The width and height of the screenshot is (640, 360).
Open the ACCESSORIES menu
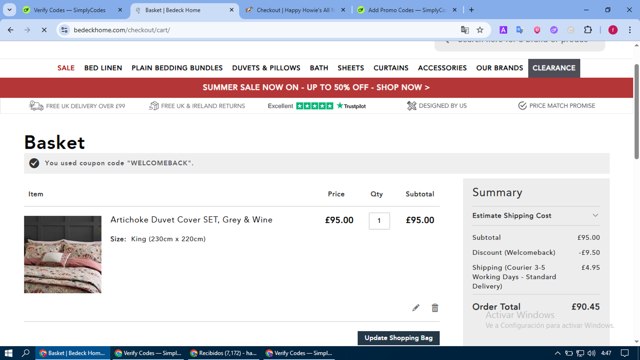[442, 68]
